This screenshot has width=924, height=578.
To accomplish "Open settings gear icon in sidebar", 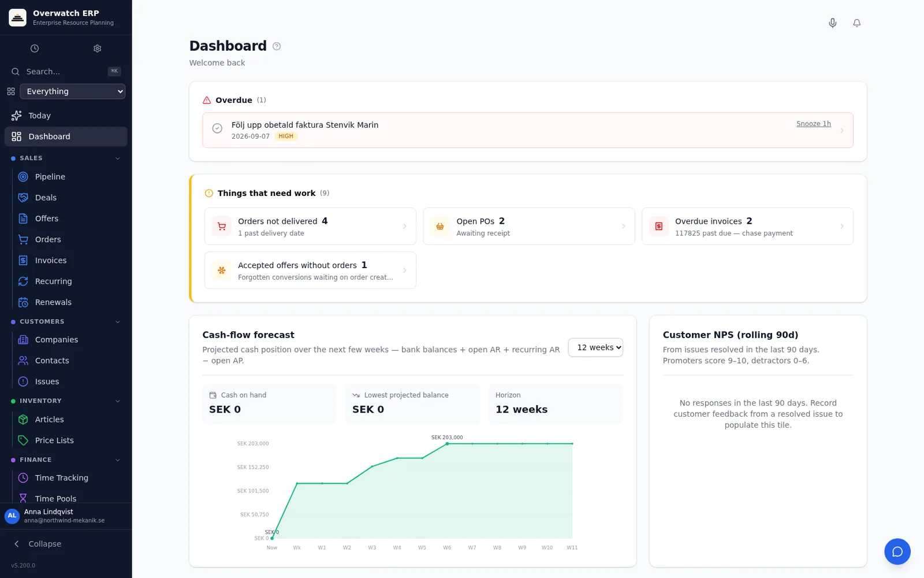I will click(97, 49).
